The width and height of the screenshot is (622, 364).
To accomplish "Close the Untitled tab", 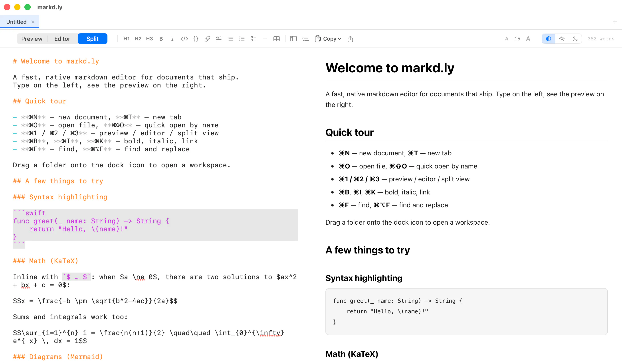I will 33,22.
